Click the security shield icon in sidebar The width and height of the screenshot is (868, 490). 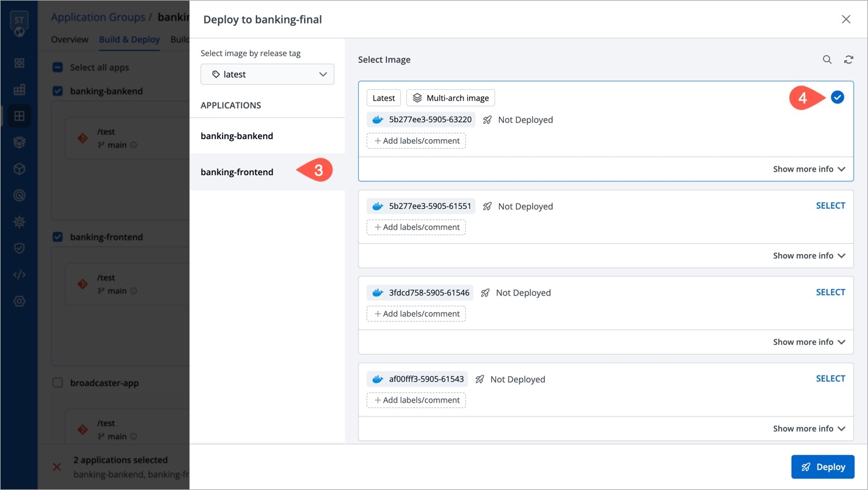click(x=19, y=248)
